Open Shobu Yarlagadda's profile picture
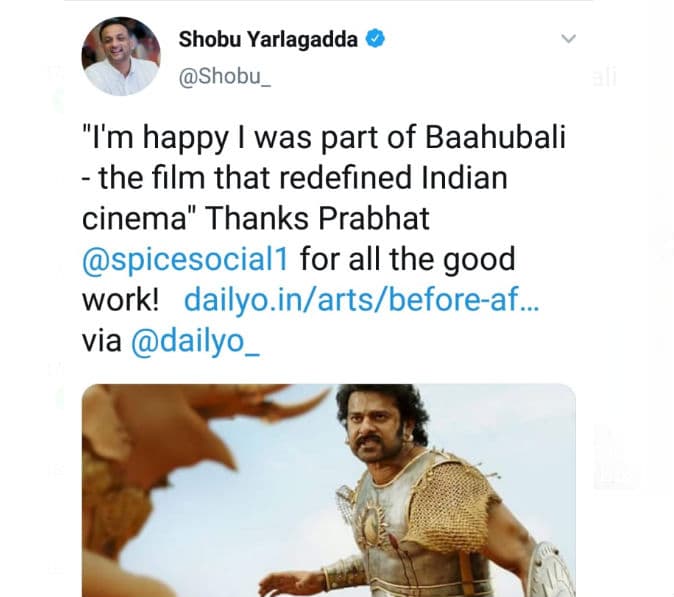 coord(121,56)
